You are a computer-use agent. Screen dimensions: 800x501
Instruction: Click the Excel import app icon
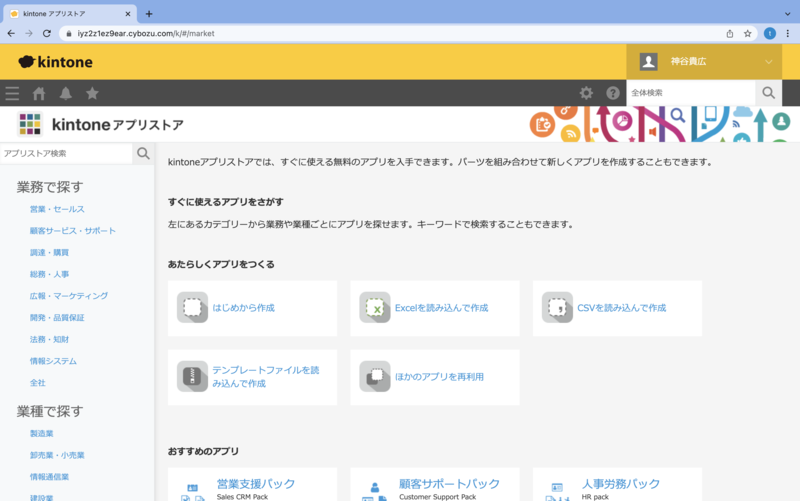(375, 307)
